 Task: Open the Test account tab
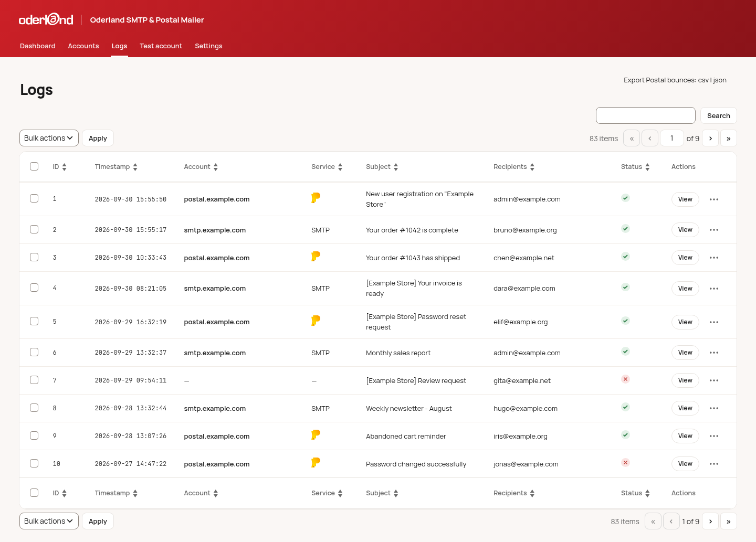pos(161,46)
